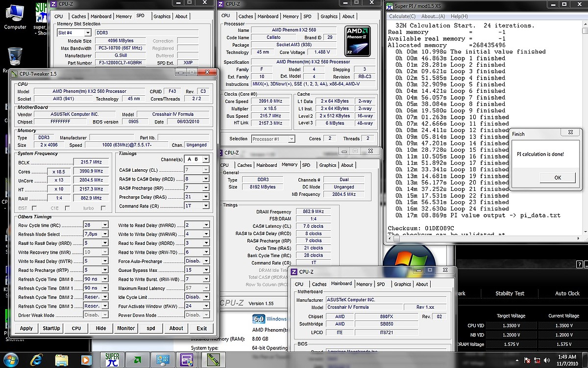The height and width of the screenshot is (368, 588).
Task: Toggle the EIST checkbox in CPU-Tweaker
Action: tap(34, 208)
